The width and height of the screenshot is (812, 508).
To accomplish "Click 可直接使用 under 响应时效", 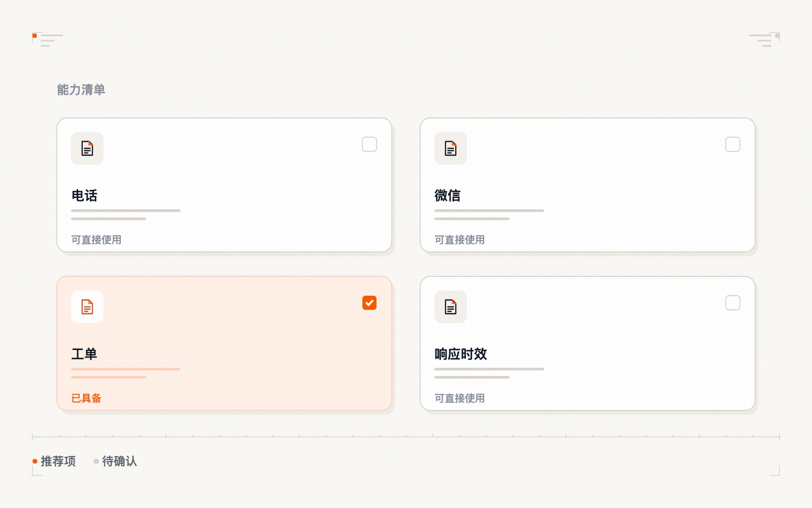I will tap(460, 398).
